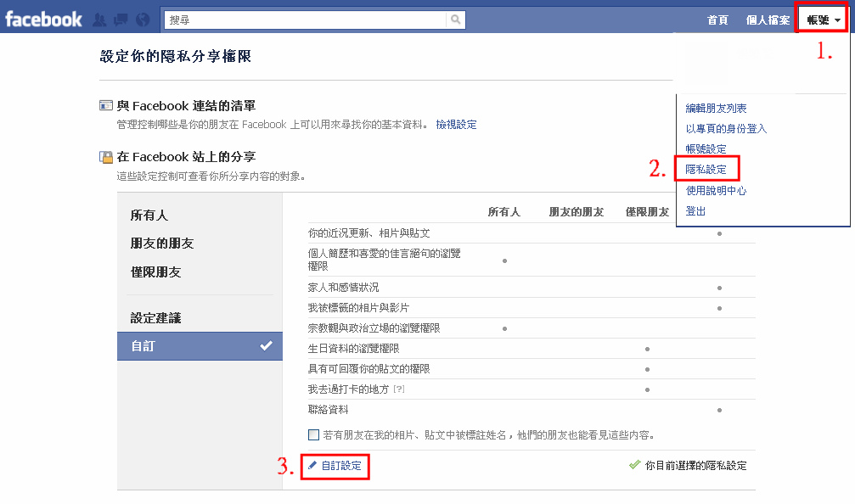Open messages icon in top bar
The image size is (855, 504).
(121, 20)
